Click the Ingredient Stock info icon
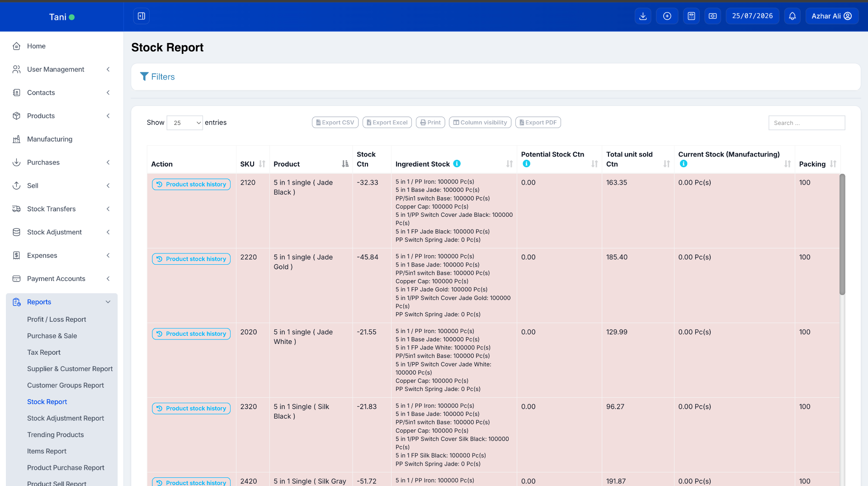 click(x=457, y=163)
